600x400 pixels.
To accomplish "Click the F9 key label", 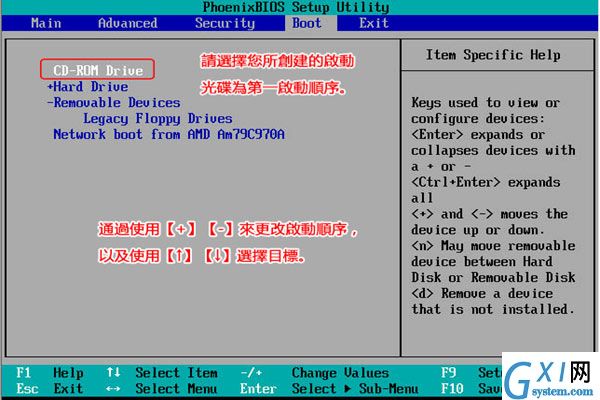I will (448, 373).
